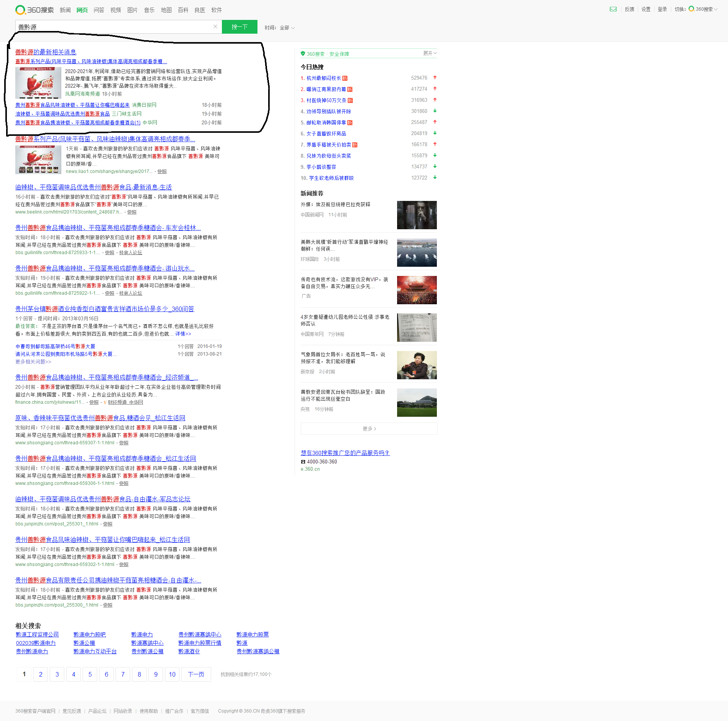This screenshot has height=721, width=728.
Task: Open the 良医 tab
Action: 200,10
